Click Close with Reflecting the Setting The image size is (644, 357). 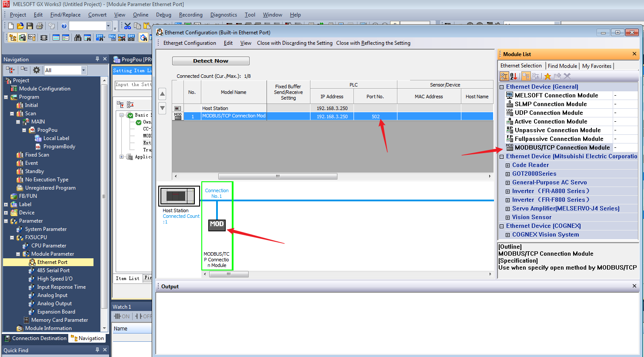[373, 43]
